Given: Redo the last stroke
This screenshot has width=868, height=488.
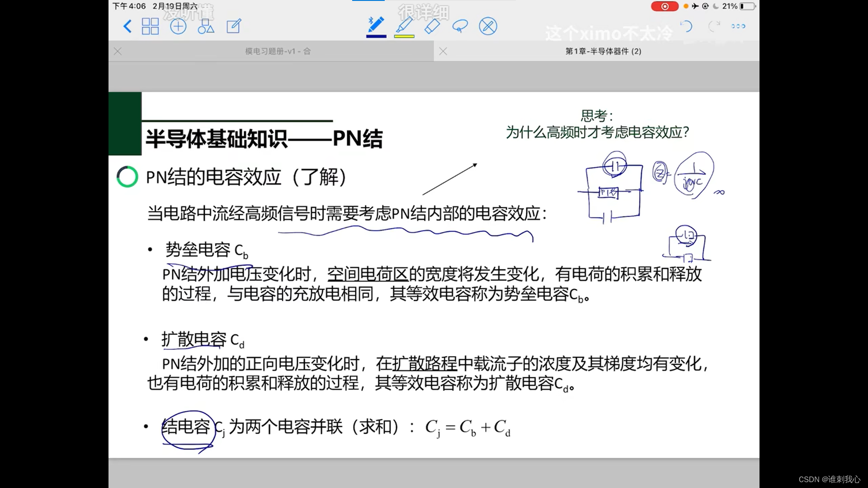Looking at the screenshot, I should pos(713,26).
